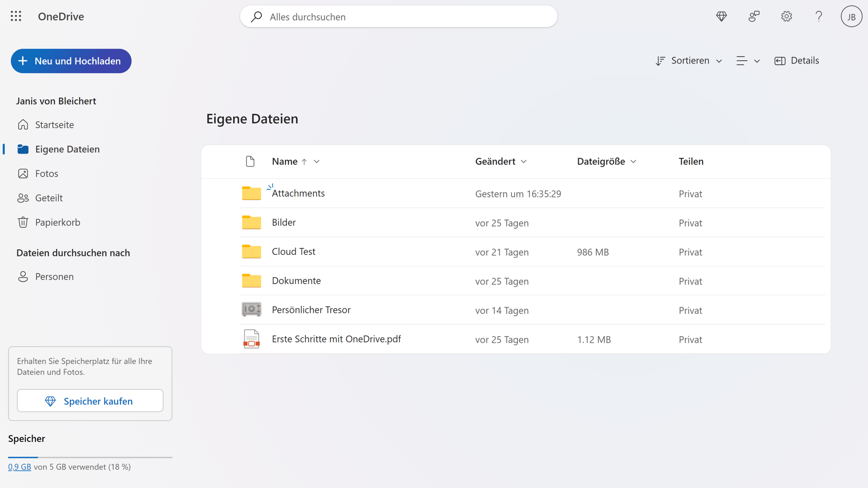Expand the Geändert column sort options
868x488 pixels.
[524, 161]
